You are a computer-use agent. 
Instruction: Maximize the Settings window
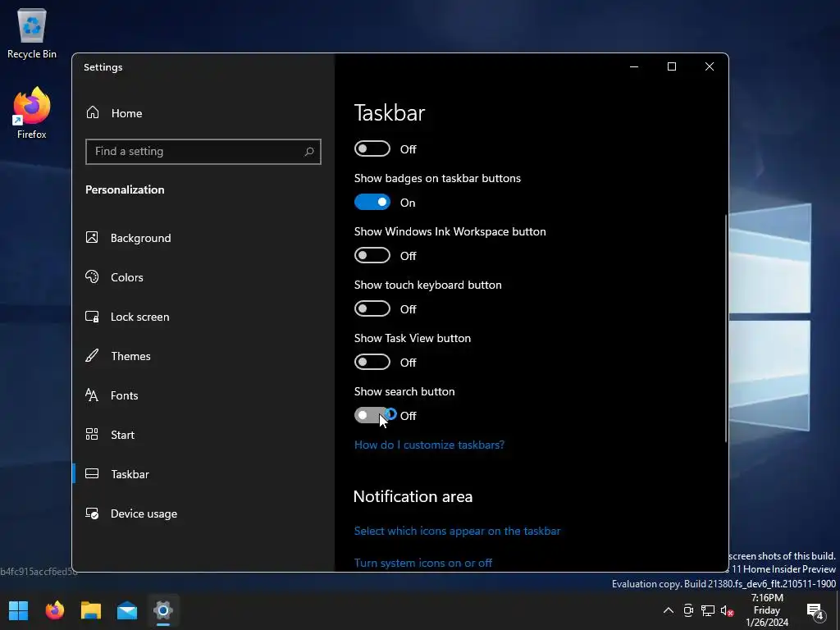click(671, 66)
